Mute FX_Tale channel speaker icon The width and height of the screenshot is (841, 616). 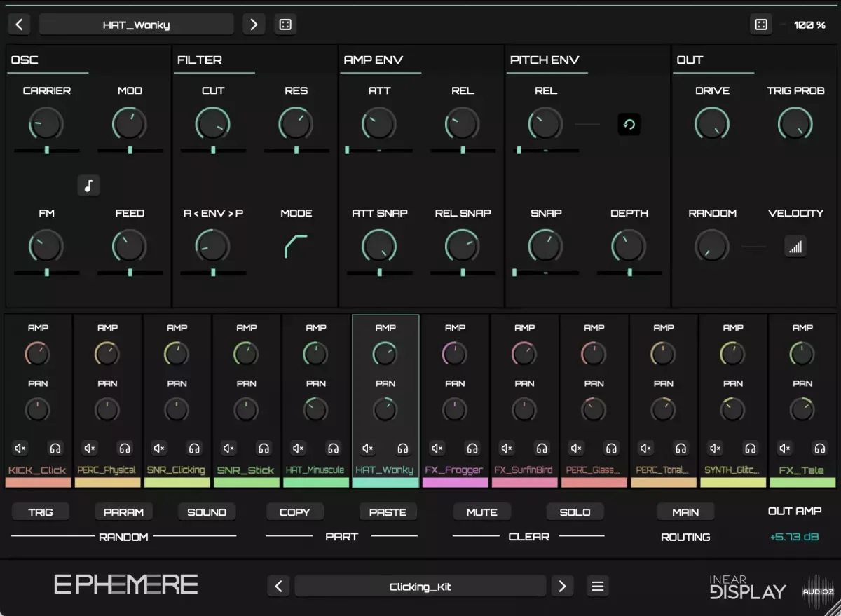click(x=785, y=449)
